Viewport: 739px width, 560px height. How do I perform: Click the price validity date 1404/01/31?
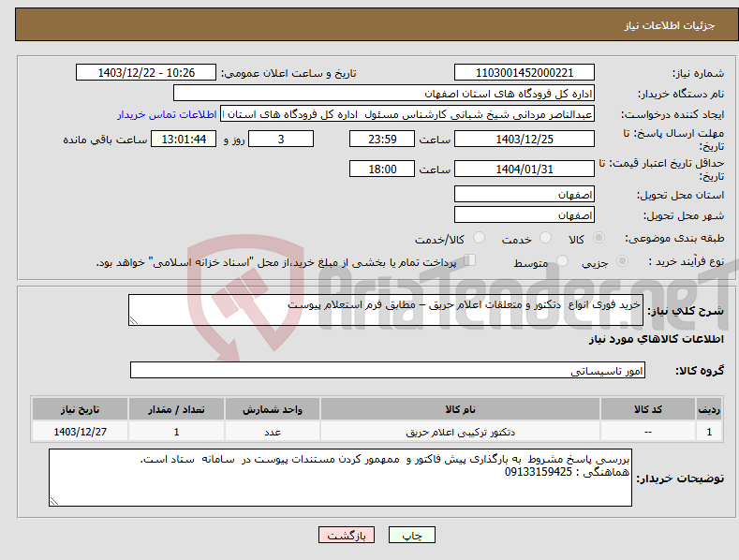pos(525,169)
